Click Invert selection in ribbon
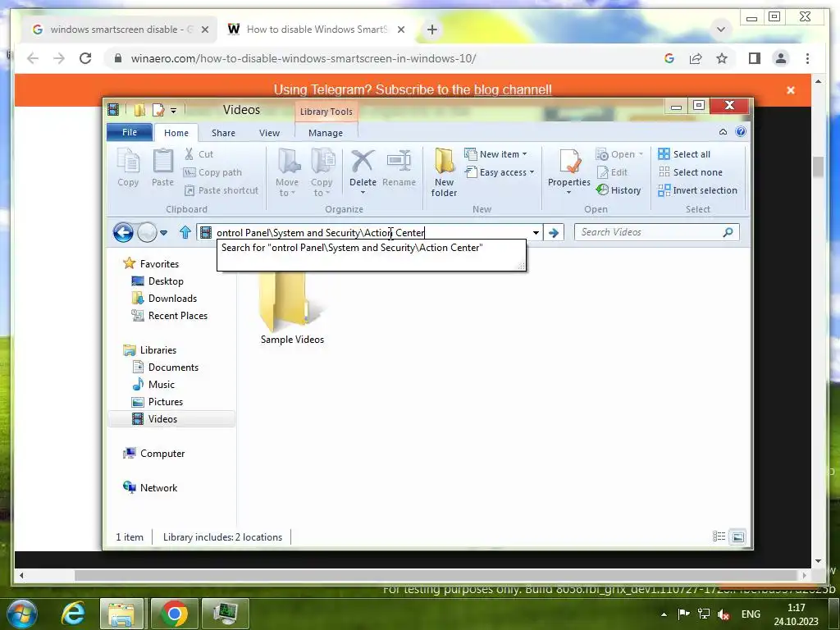Image resolution: width=840 pixels, height=630 pixels. point(697,190)
